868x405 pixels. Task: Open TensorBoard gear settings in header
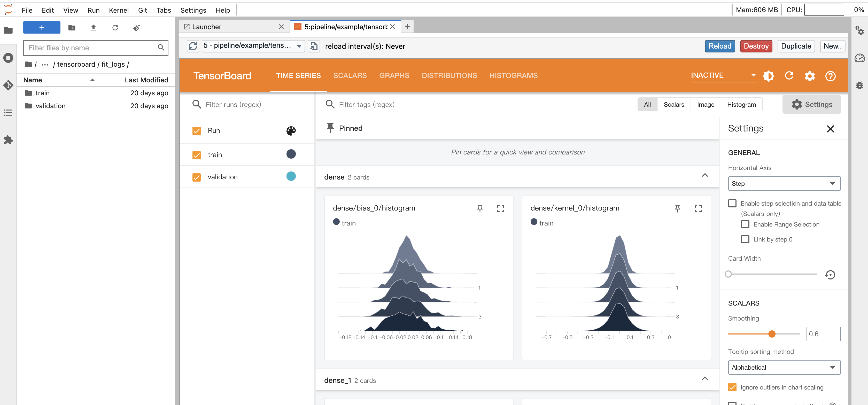pyautogui.click(x=810, y=76)
